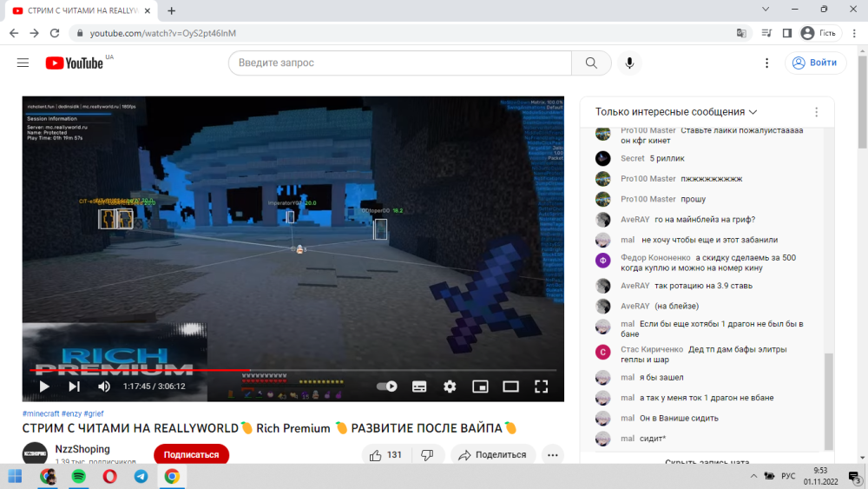Open the YouTube guide hamburger menu
Screen dimensions: 868x489
[23, 63]
